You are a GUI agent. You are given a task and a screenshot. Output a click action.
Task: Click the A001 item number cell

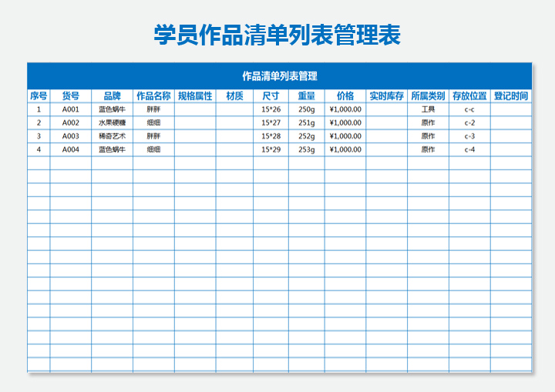(71, 109)
